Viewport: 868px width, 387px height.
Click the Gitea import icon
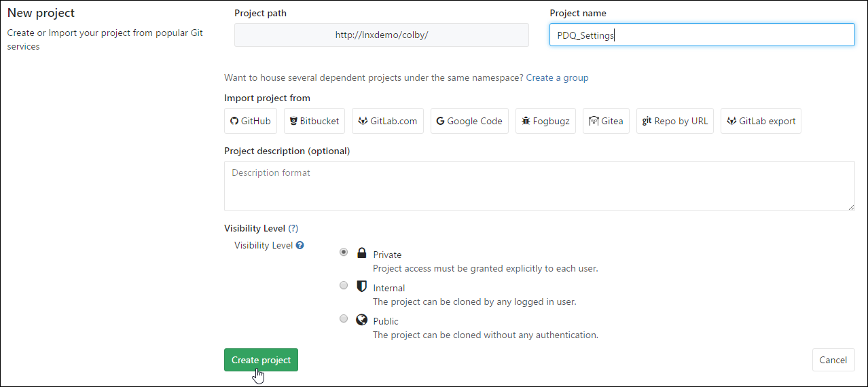point(593,122)
